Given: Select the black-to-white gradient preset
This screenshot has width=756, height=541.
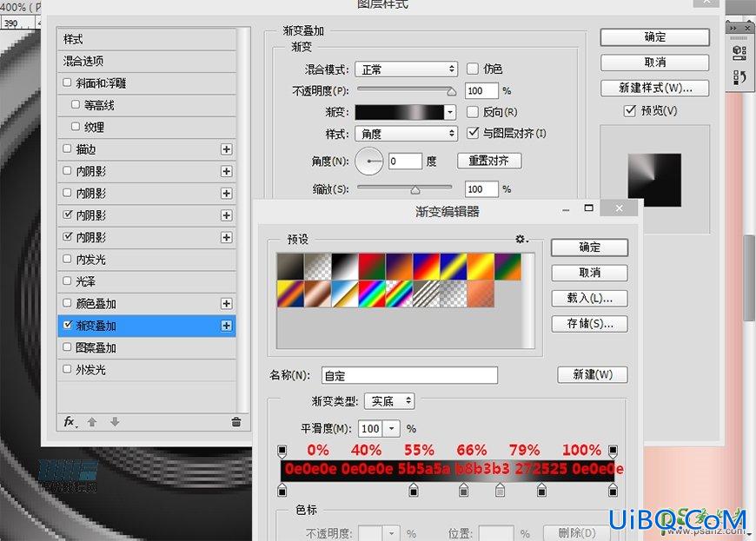Looking at the screenshot, I should coord(345,267).
